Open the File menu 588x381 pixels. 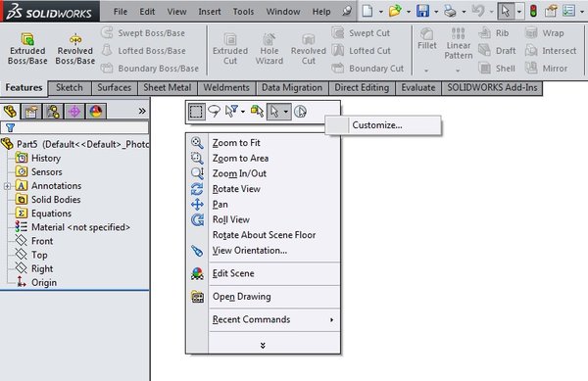coord(121,12)
